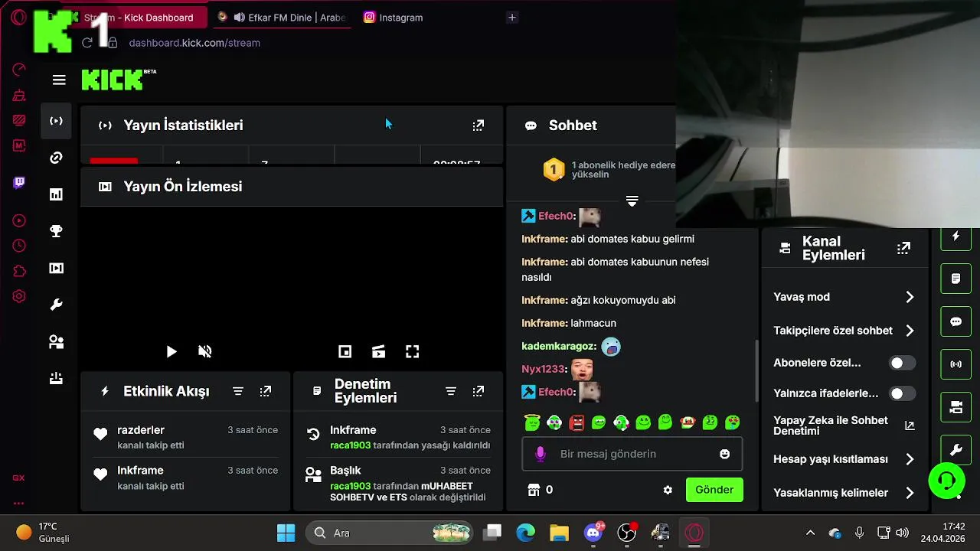Enter picture-in-picture on stream preview
Viewport: 980px width, 551px height.
click(345, 351)
